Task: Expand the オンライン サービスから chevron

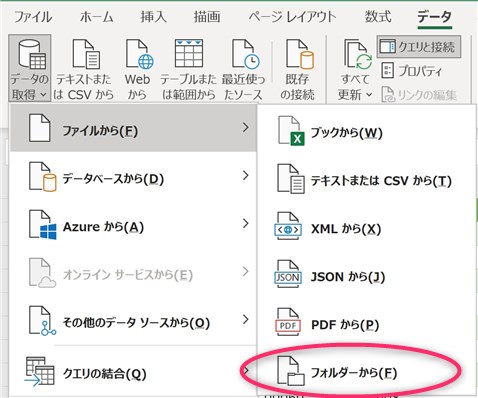Action: 246,271
